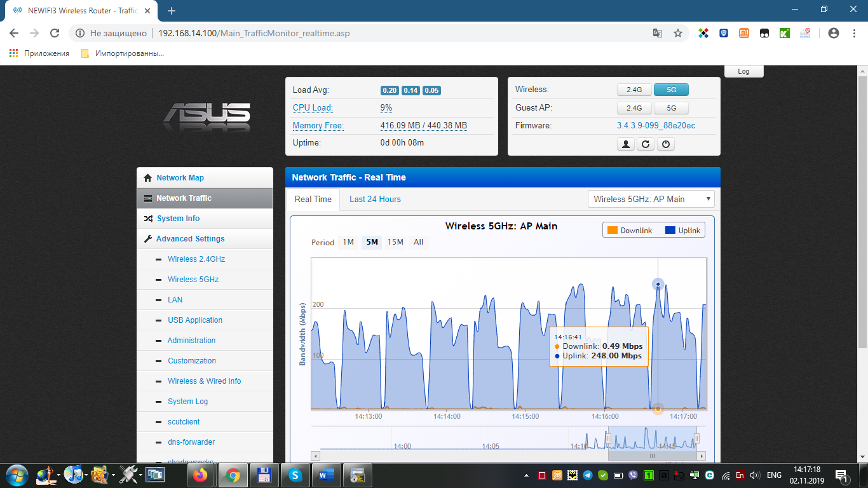
Task: Select the 1M period option
Action: pyautogui.click(x=348, y=242)
